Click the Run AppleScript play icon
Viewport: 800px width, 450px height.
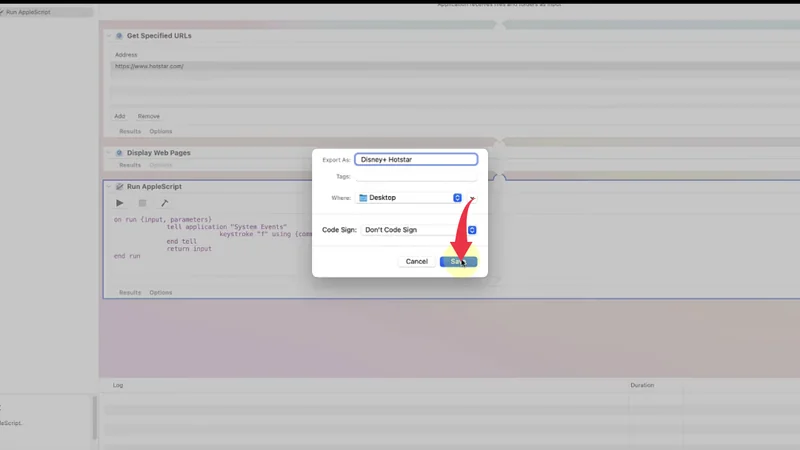tap(121, 203)
